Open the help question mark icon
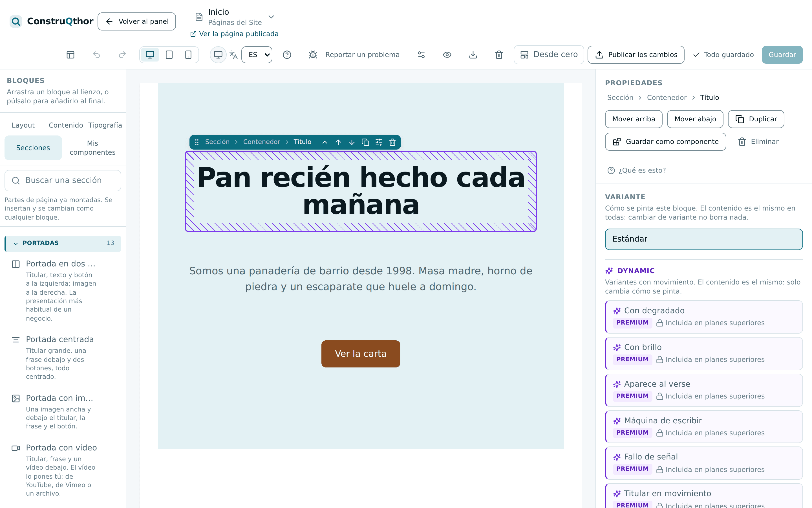This screenshot has width=812, height=508. (x=287, y=55)
